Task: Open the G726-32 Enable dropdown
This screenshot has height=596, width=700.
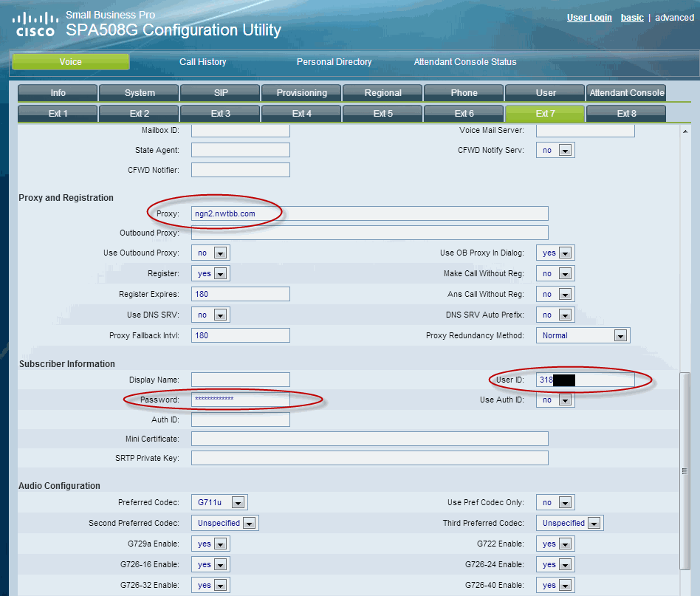Action: point(210,585)
